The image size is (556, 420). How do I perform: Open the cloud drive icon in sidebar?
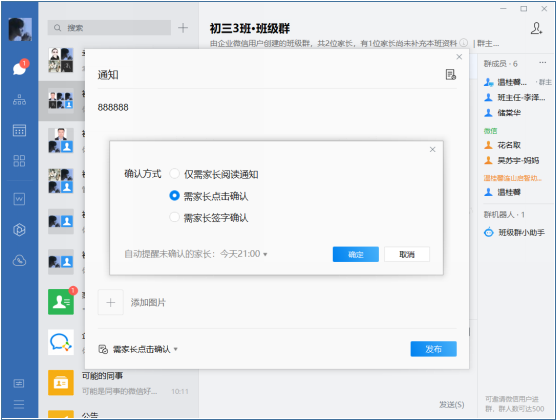19,261
